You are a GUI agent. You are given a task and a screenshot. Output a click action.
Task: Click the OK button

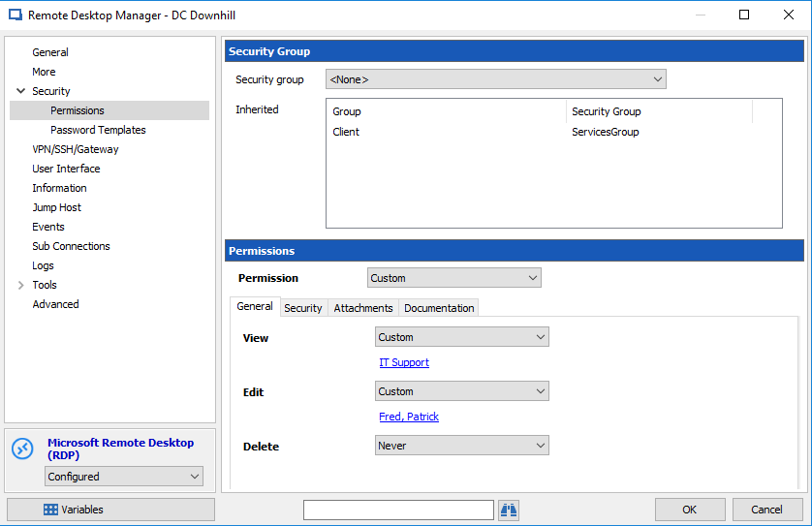[x=689, y=510]
